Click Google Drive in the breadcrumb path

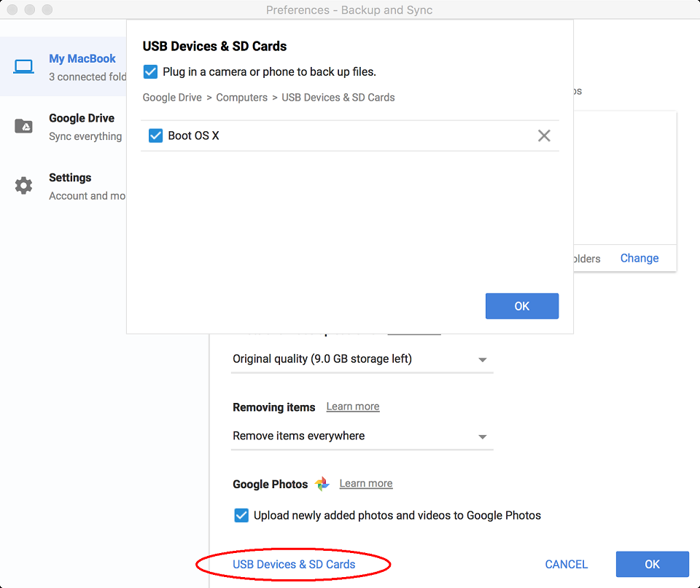tap(172, 97)
